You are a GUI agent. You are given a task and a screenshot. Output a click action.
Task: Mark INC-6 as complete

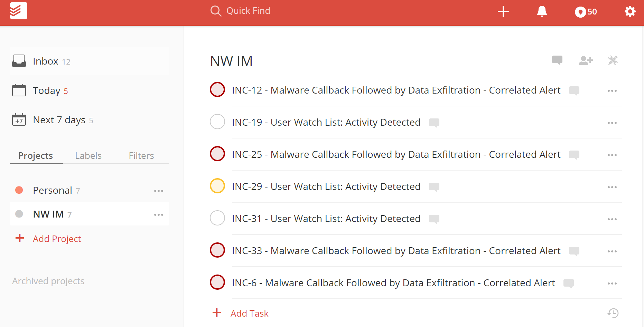coord(217,282)
